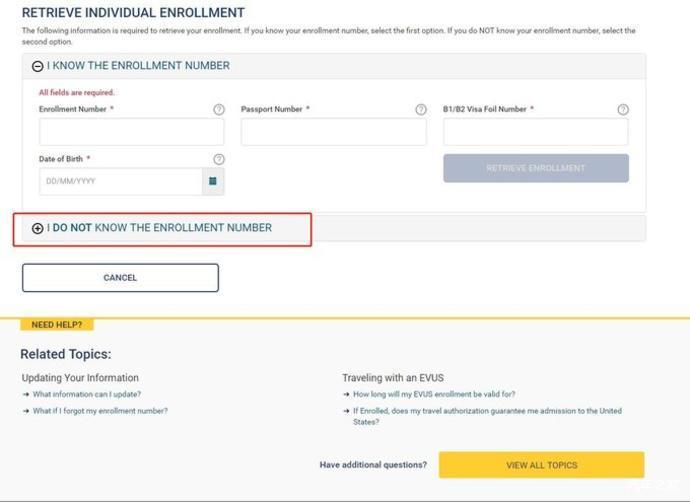This screenshot has width=690, height=502.
Task: Click the Date of Birth help icon
Action: [x=219, y=159]
